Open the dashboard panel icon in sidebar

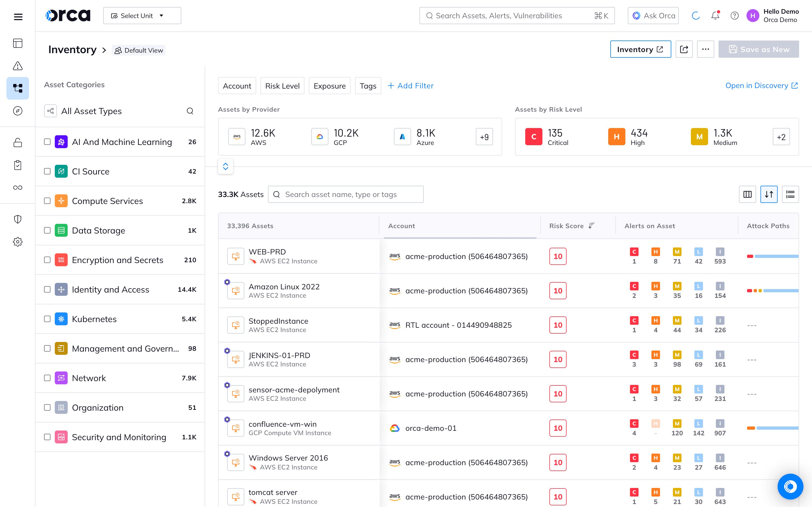pos(18,43)
